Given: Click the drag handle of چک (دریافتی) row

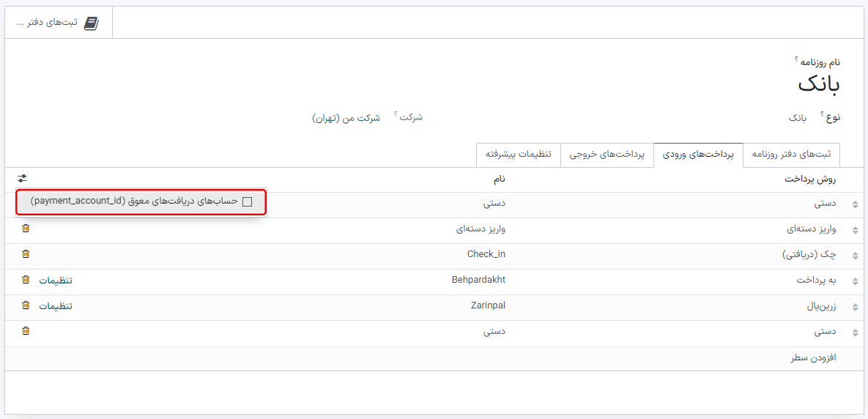Looking at the screenshot, I should point(854,256).
